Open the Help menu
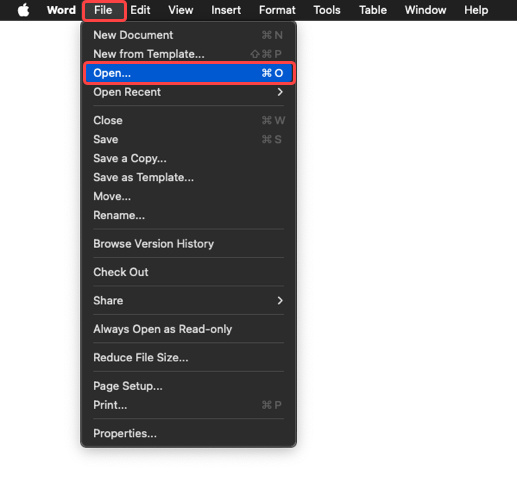Image resolution: width=517 pixels, height=496 pixels. [476, 10]
